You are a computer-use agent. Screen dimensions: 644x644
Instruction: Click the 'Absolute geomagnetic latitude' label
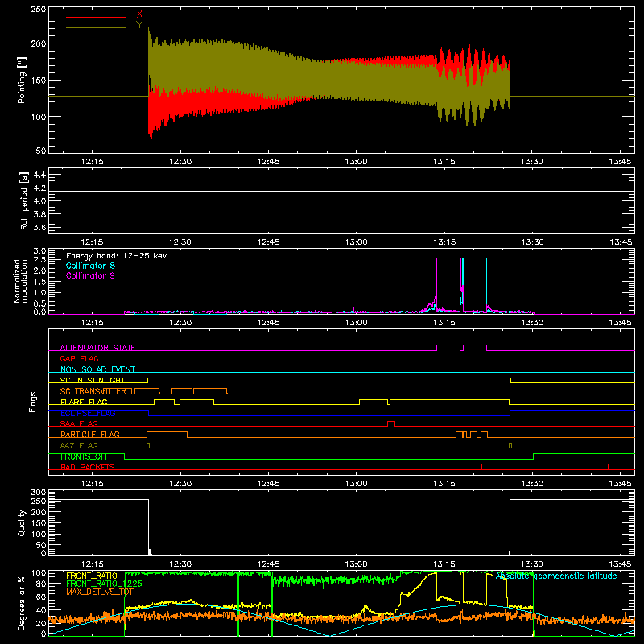pyautogui.click(x=556, y=576)
